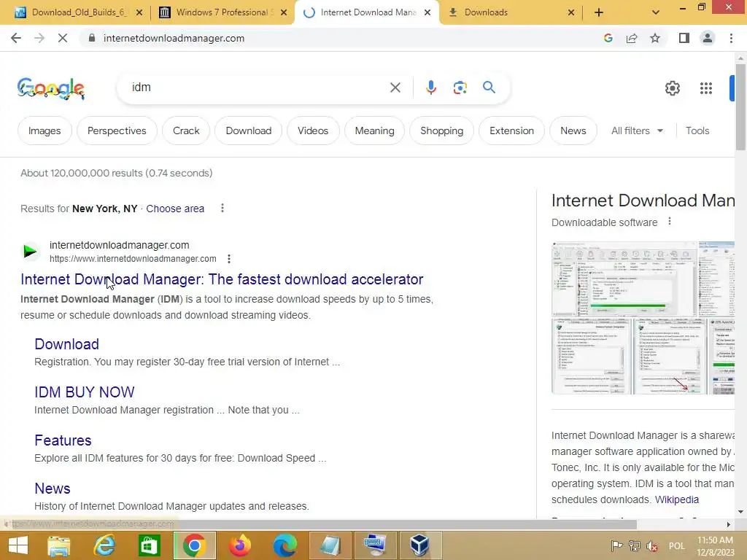Viewport: 747px width, 560px height.
Task: Switch to Windows 7 Professional tab
Action: [222, 12]
